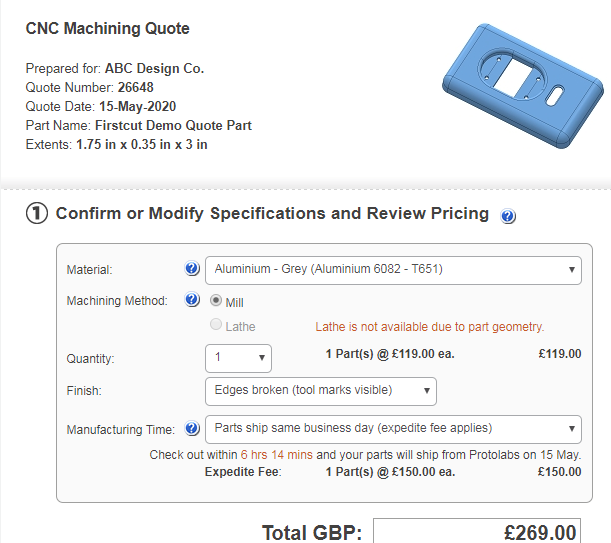Open the Finish dropdown showing Edges broken

[x=320, y=390]
